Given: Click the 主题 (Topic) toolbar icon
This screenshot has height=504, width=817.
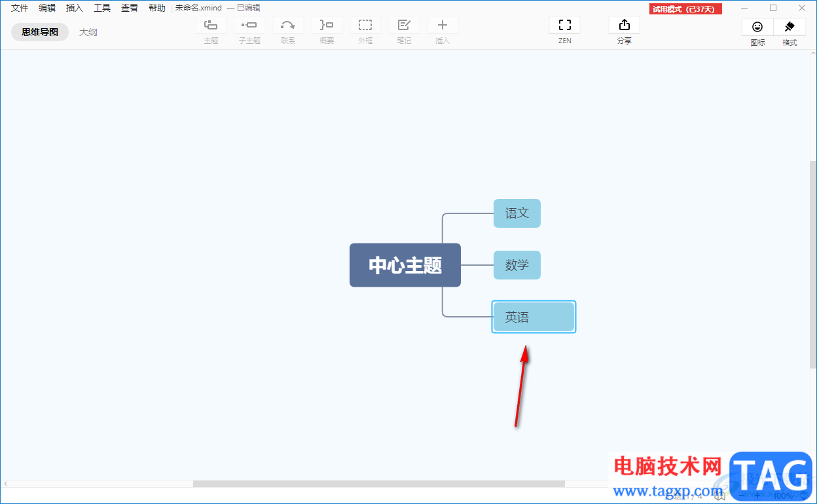Looking at the screenshot, I should [211, 25].
